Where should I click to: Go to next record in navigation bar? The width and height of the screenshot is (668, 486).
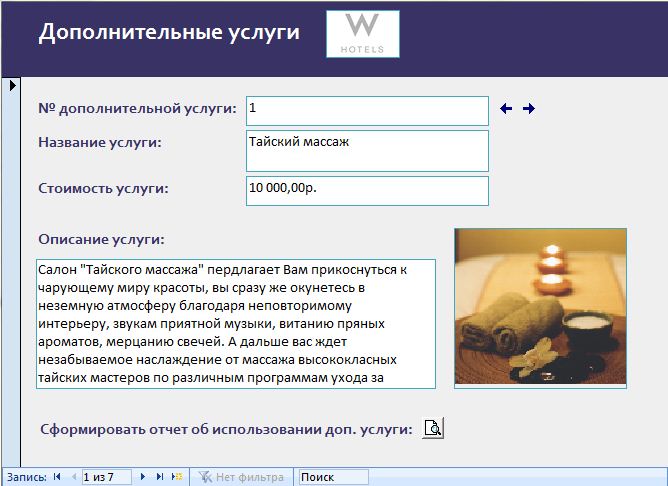tap(143, 477)
